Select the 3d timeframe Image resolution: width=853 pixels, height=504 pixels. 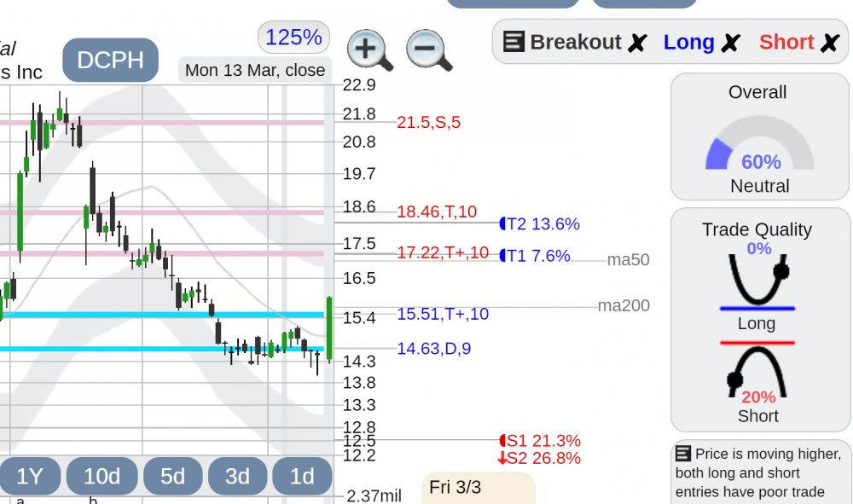pyautogui.click(x=237, y=476)
